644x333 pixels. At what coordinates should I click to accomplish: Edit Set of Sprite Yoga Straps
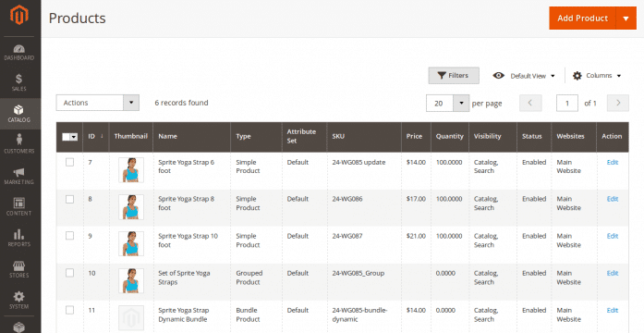(613, 273)
